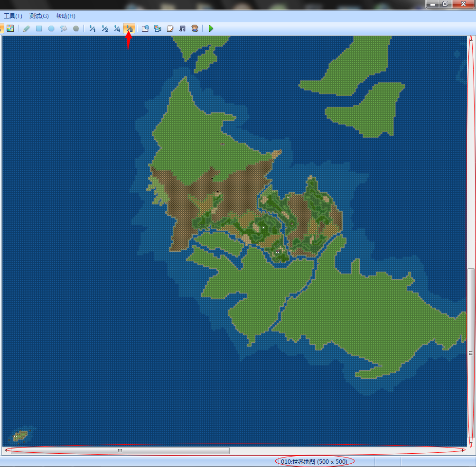Viewport: 476px width, 467px height.
Task: Set map zoom to 1/2
Action: pos(105,28)
